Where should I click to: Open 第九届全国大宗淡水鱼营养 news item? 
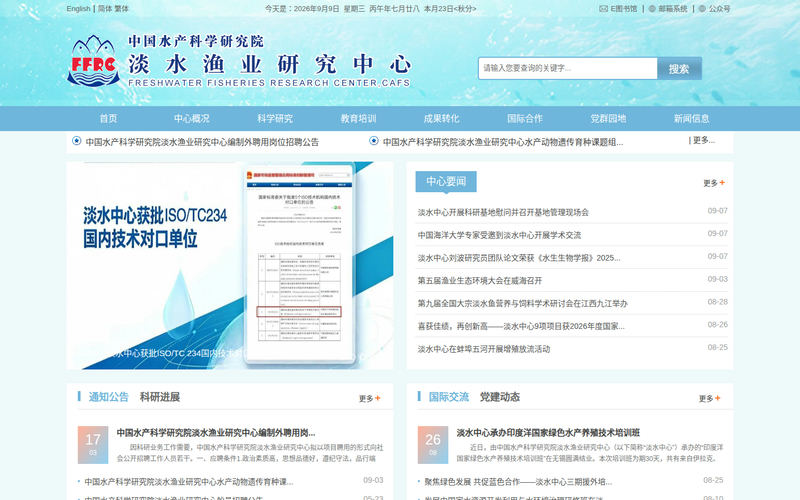point(522,303)
